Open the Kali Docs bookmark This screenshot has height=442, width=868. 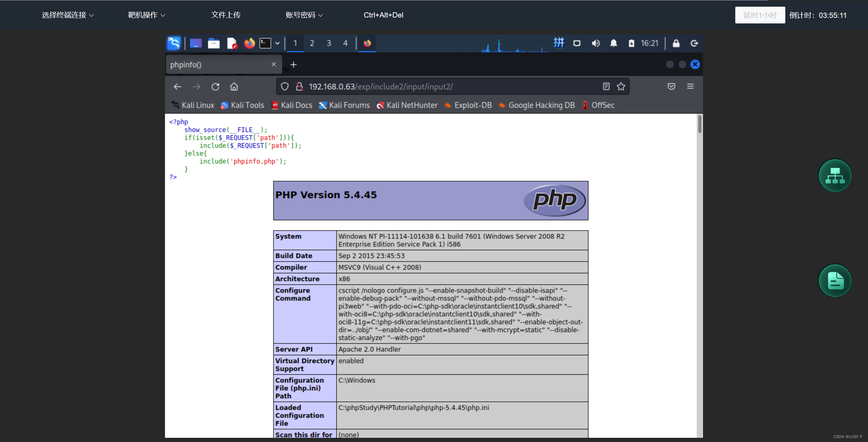pyautogui.click(x=292, y=105)
